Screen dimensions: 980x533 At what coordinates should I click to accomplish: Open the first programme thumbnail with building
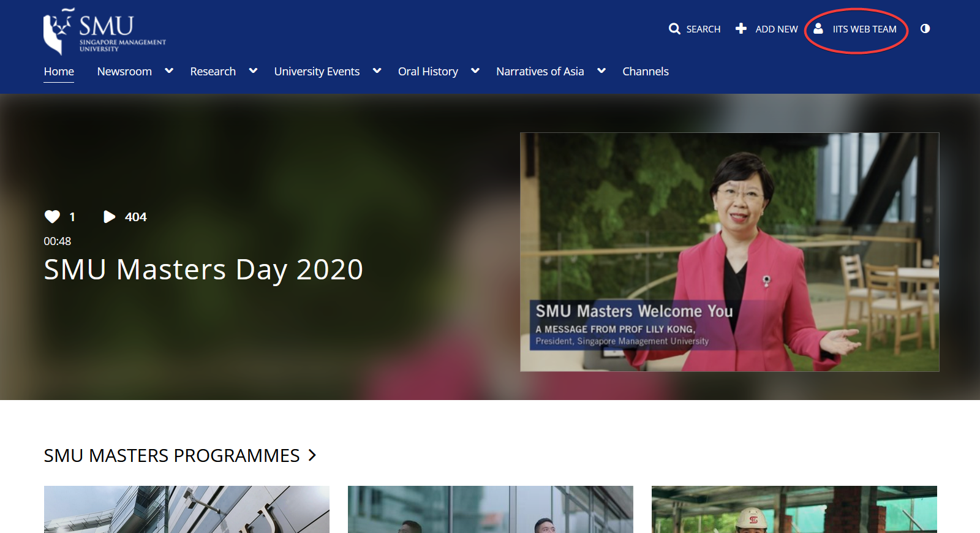click(187, 509)
